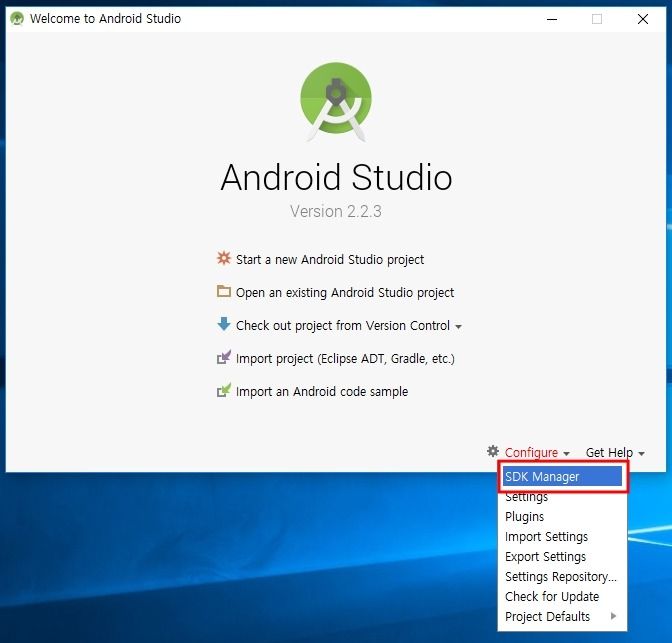Choose Settings in the Configure menu
672x643 pixels.
coord(562,496)
